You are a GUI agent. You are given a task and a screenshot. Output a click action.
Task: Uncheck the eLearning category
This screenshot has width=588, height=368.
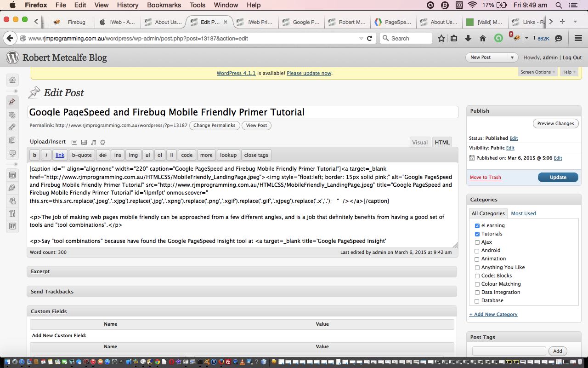tap(477, 226)
